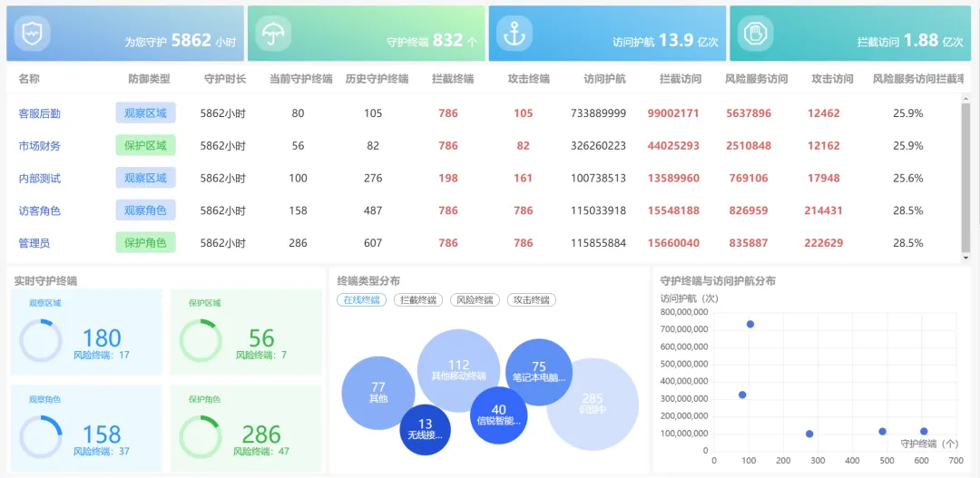Click the 保护区域 donut progress ring
The height and width of the screenshot is (478, 980).
201,340
